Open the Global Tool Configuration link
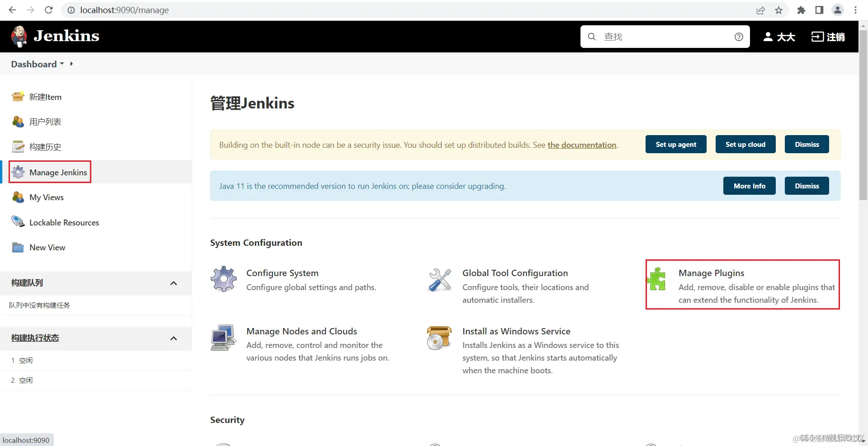868x446 pixels. 515,273
